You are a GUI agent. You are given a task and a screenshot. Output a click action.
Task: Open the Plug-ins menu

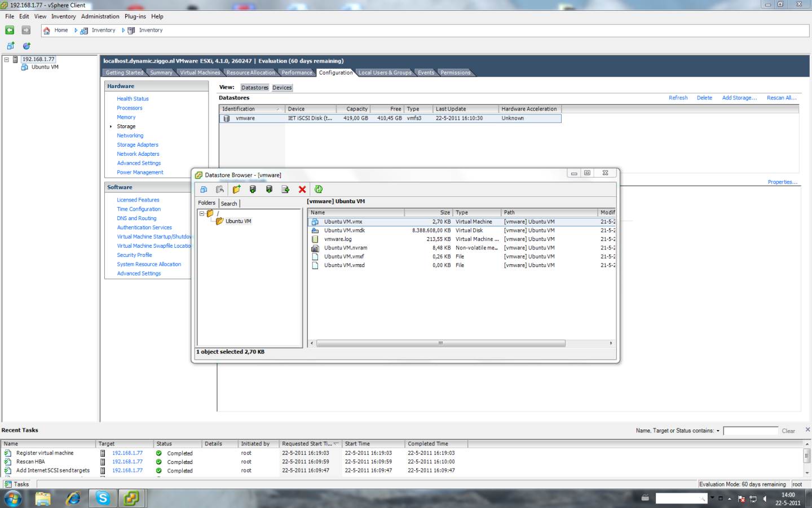point(135,16)
